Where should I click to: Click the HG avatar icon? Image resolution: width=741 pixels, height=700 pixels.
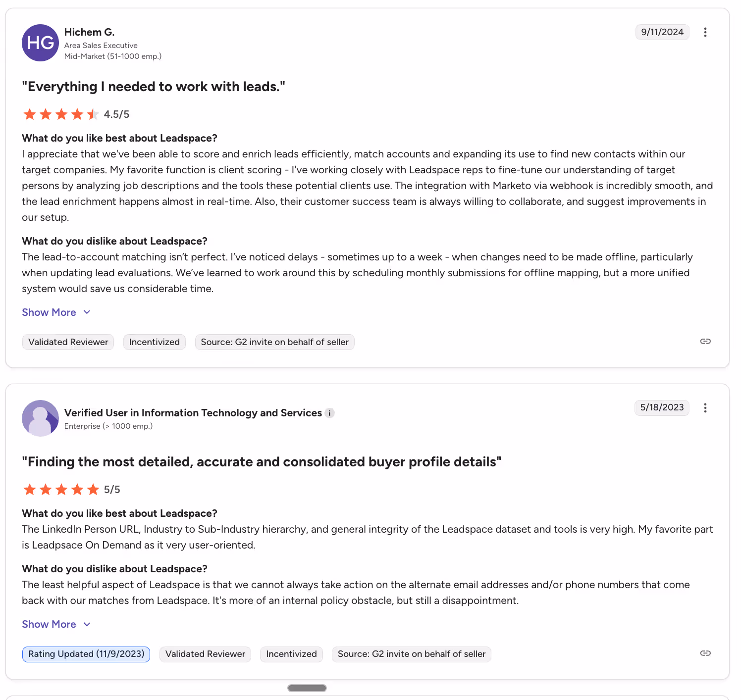pyautogui.click(x=40, y=43)
